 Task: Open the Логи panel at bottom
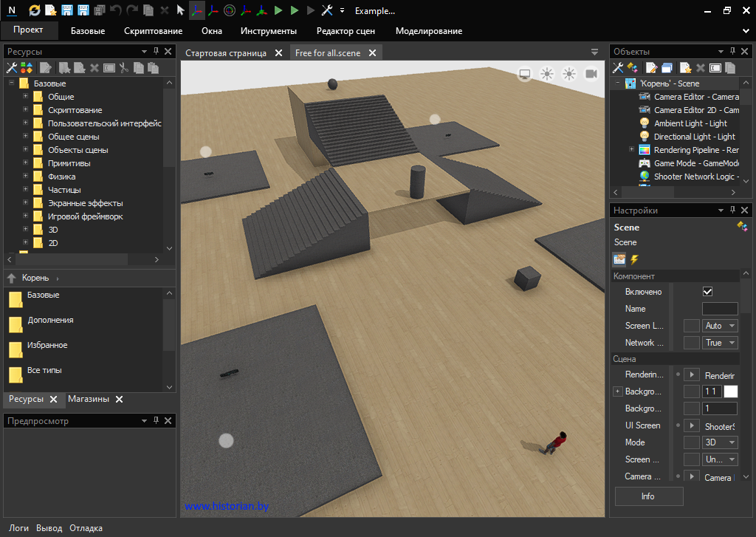[18, 528]
